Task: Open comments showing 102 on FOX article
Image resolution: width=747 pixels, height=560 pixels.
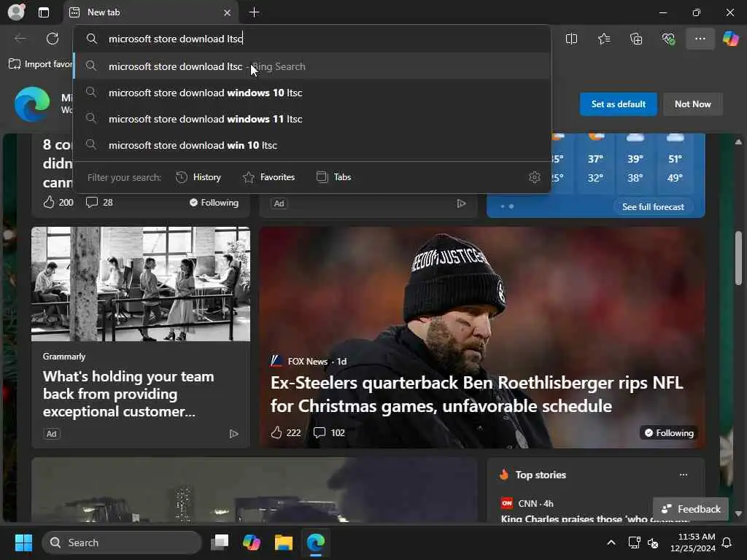Action: (x=329, y=432)
